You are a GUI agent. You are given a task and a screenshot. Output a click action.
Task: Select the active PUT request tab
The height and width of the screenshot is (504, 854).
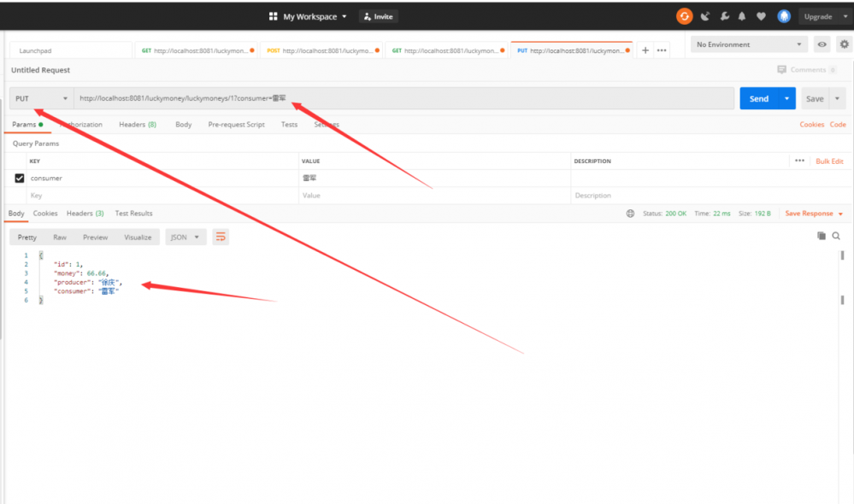coord(572,50)
